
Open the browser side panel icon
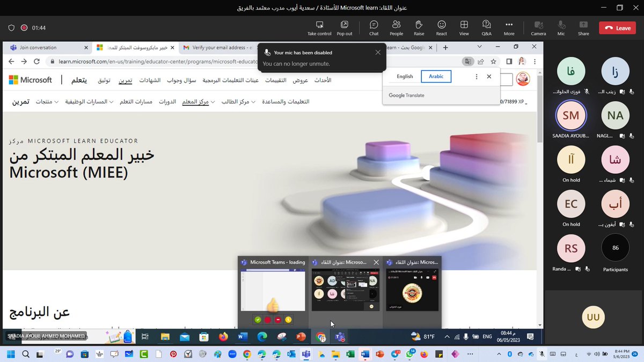pyautogui.click(x=509, y=62)
